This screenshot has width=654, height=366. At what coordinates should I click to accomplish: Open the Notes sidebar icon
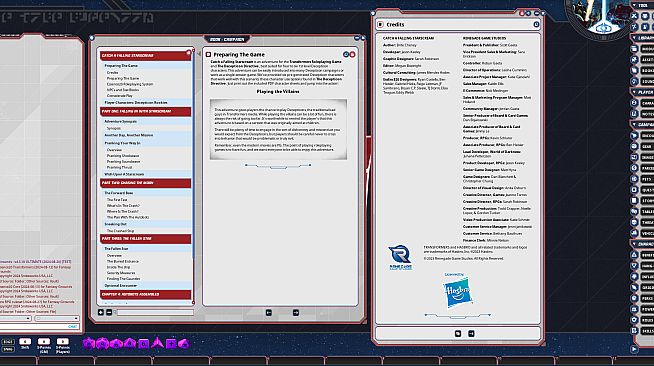coord(634,114)
